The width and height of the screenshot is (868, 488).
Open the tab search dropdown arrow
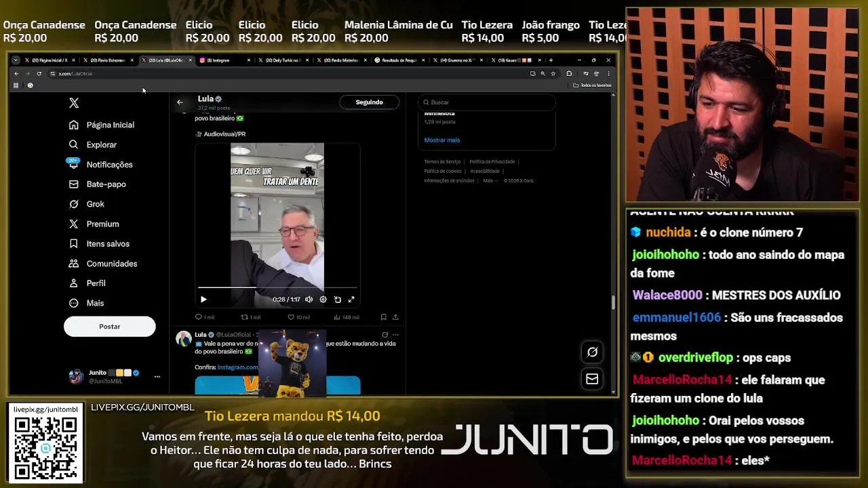coord(16,60)
